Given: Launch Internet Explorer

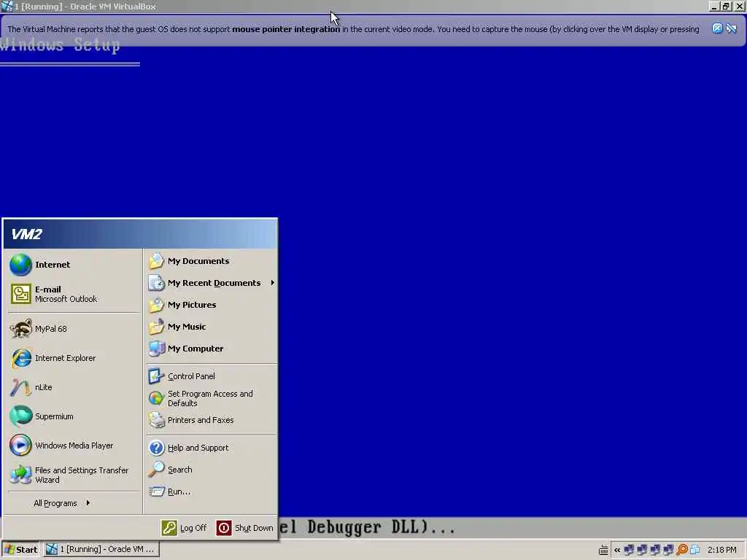Looking at the screenshot, I should coord(73,358).
